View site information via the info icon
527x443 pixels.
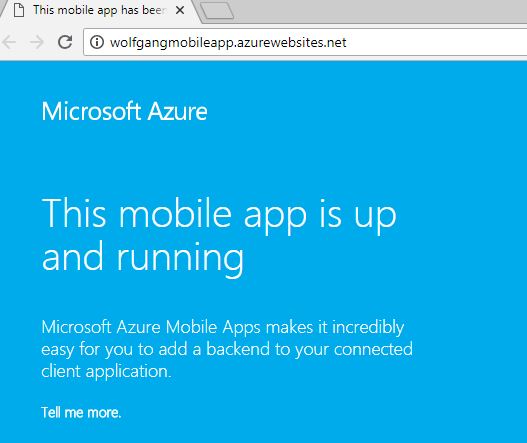point(97,42)
